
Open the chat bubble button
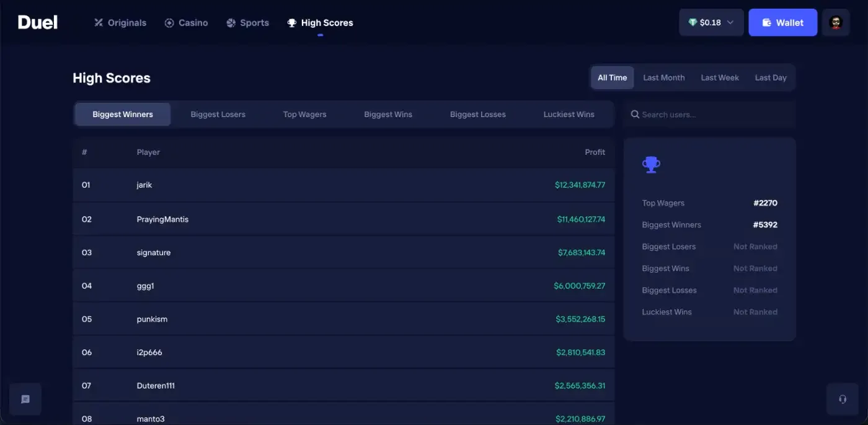pyautogui.click(x=25, y=399)
